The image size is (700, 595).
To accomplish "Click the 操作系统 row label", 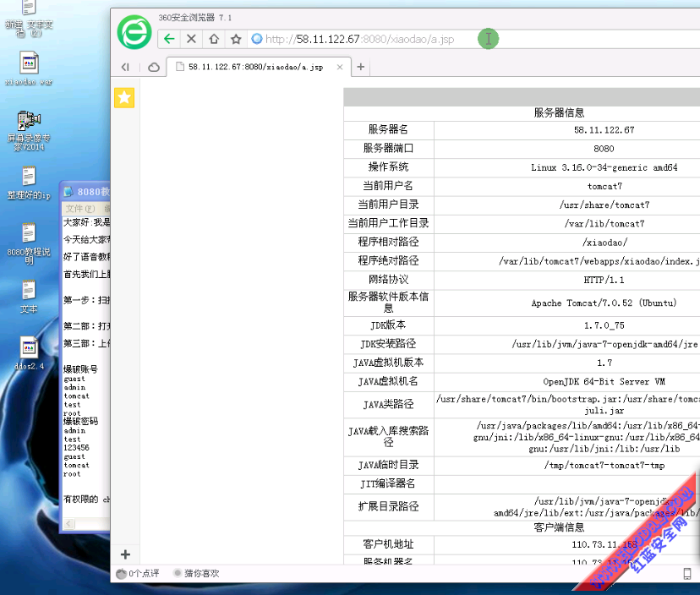I will [388, 167].
